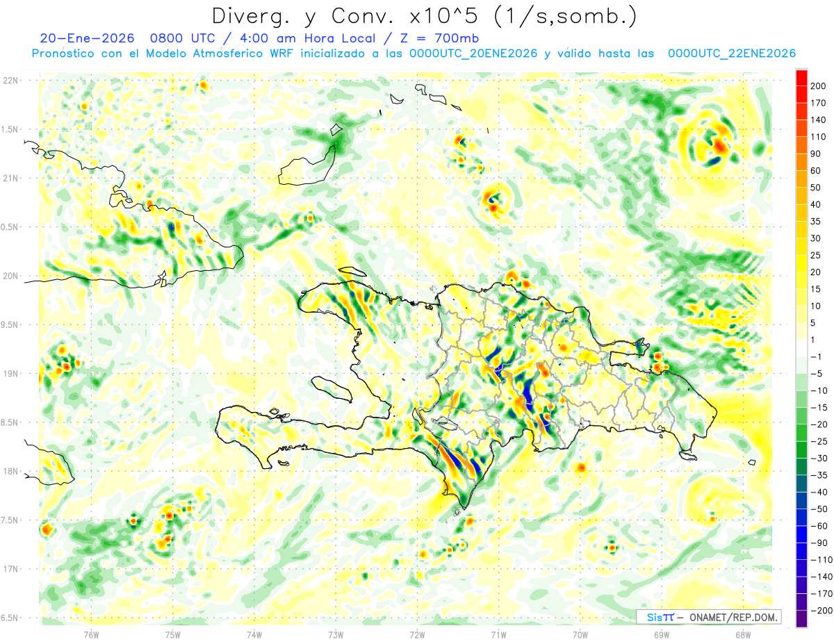Viewport: 834px width, 644px height.
Task: Click the '9.5N' latitude label
Action: [x=10, y=324]
